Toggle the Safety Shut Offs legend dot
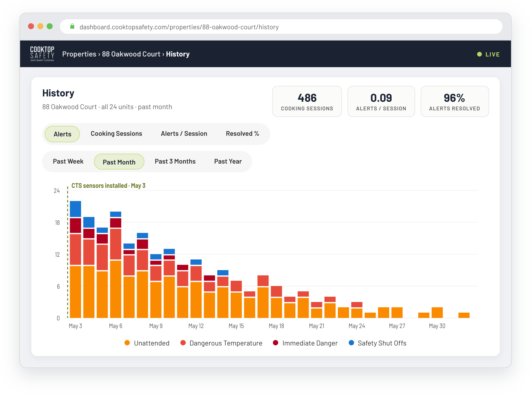This screenshot has width=532, height=394. pos(351,343)
